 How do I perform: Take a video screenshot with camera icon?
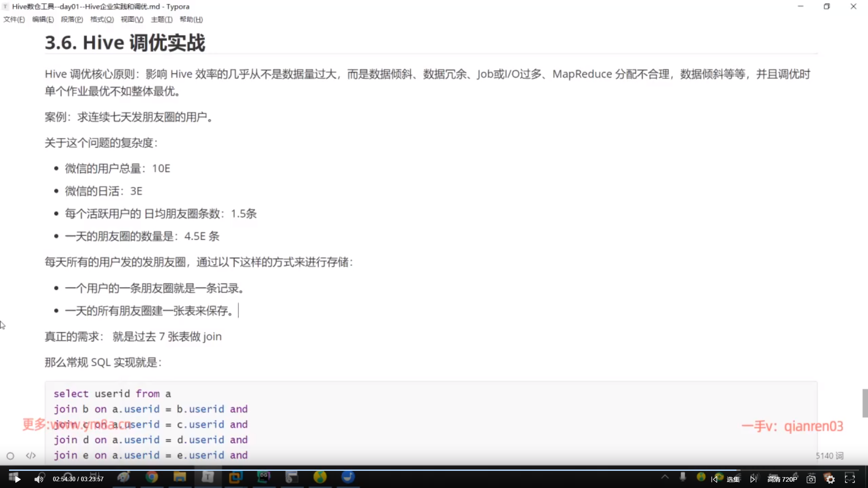click(x=811, y=479)
